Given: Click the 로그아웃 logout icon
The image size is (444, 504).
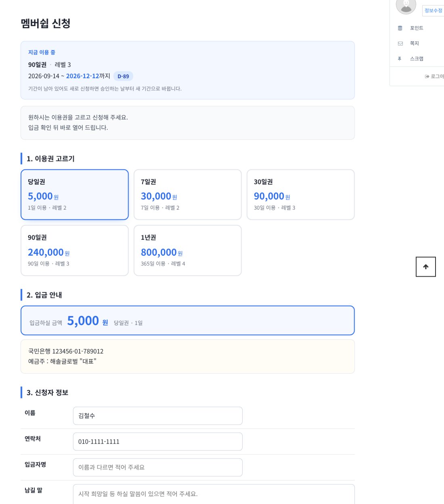Looking at the screenshot, I should 427,76.
